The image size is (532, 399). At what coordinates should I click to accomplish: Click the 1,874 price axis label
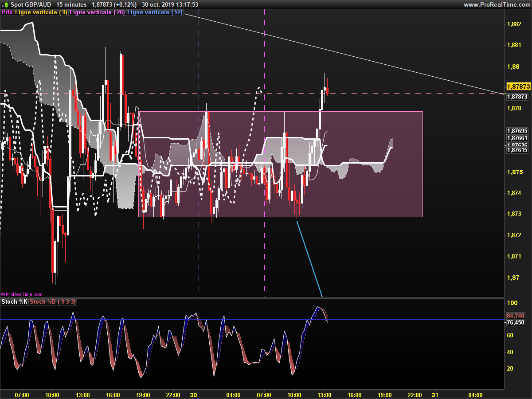click(514, 193)
